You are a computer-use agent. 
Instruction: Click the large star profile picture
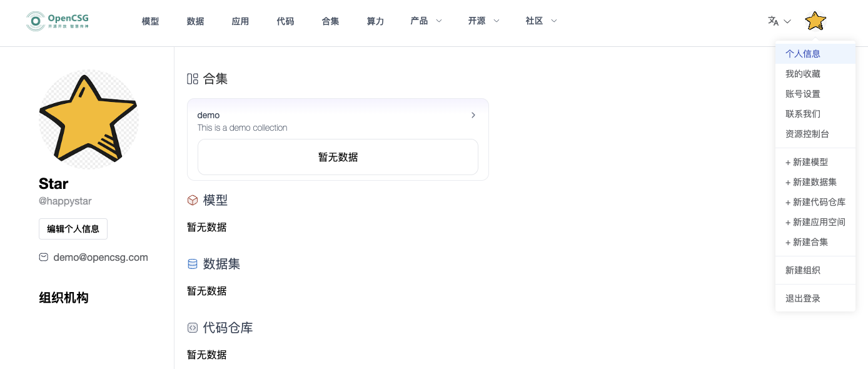click(x=88, y=119)
